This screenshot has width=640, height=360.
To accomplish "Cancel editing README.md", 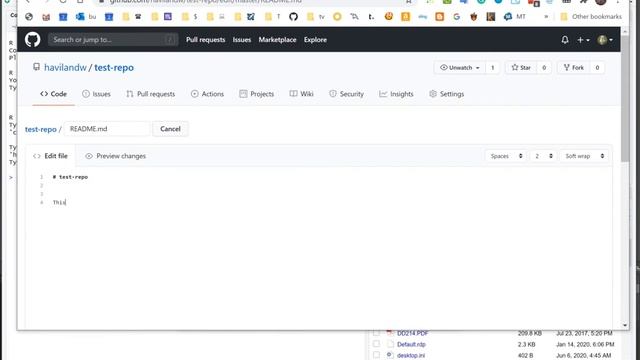I will [170, 129].
